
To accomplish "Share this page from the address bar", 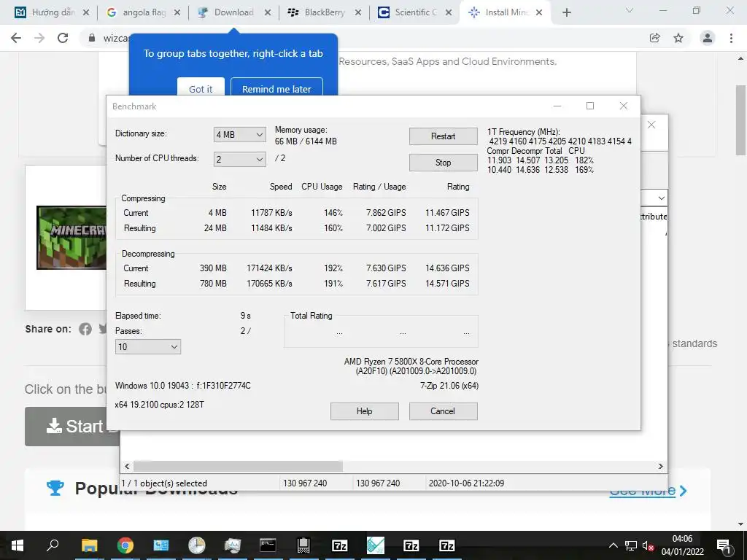I will (x=655, y=38).
